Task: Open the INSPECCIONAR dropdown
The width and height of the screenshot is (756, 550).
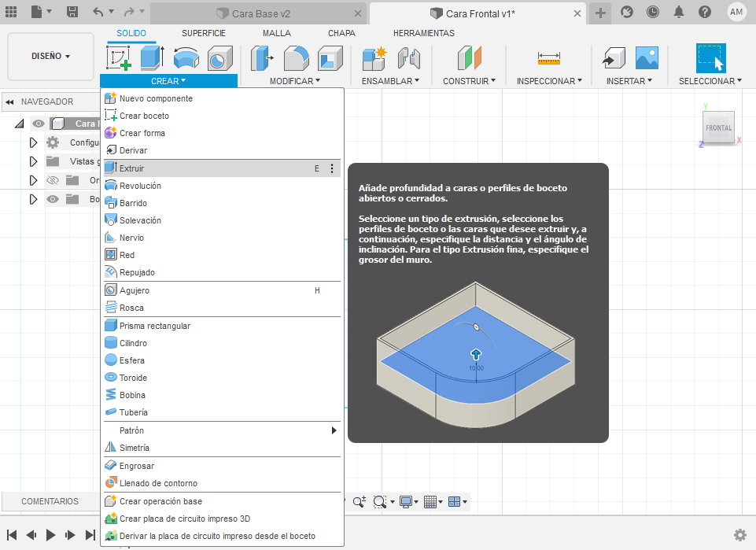Action: (x=549, y=81)
